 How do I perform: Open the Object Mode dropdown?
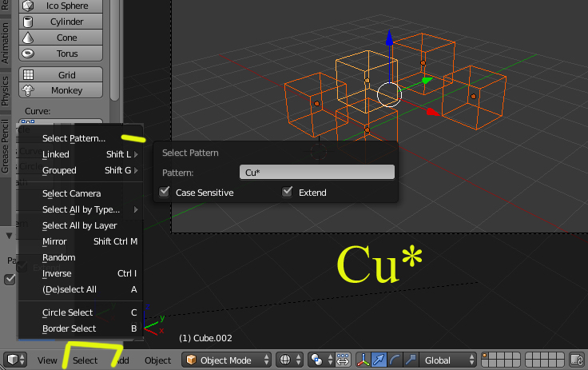tap(226, 360)
